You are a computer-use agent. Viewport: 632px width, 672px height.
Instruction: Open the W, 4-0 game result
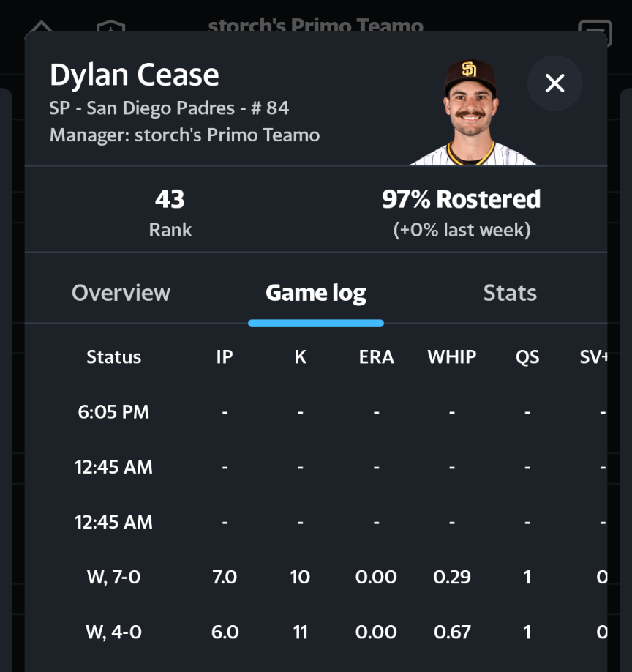tap(113, 632)
